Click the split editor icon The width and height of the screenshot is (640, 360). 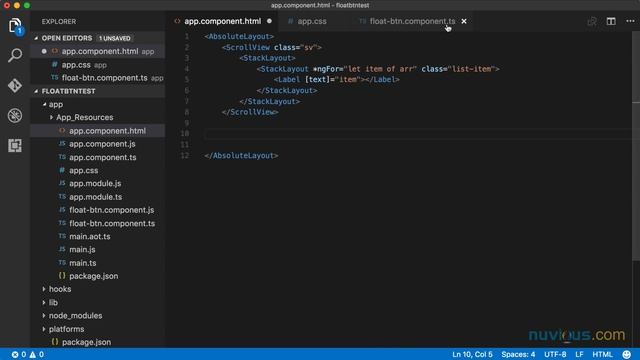(611, 21)
